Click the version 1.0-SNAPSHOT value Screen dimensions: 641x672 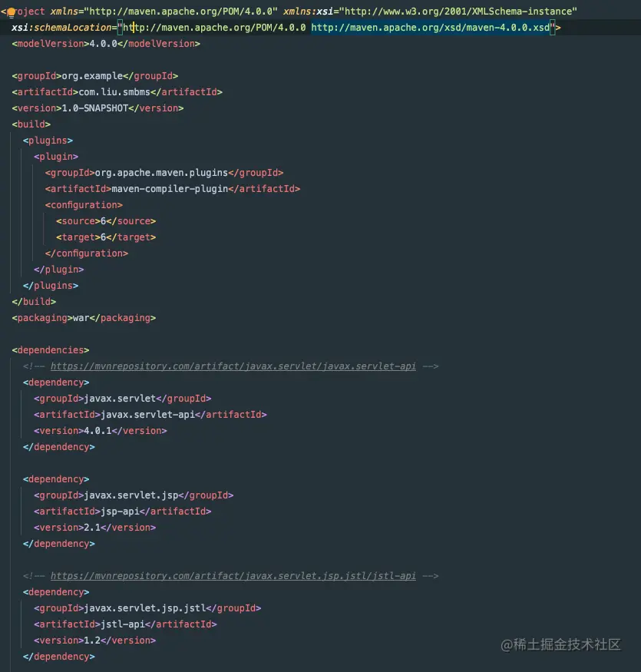click(95, 108)
